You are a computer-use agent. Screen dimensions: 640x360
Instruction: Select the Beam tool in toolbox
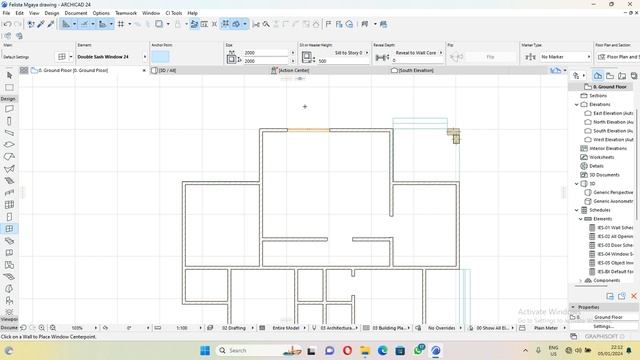click(x=9, y=133)
